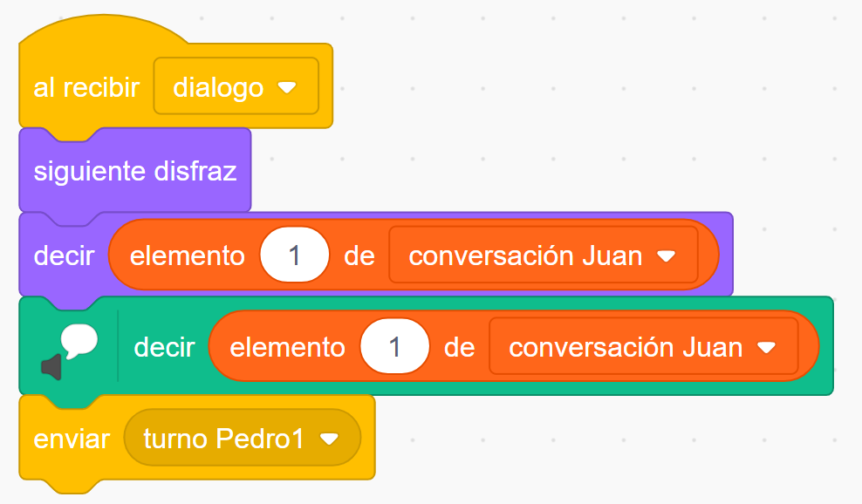Image resolution: width=862 pixels, height=504 pixels.
Task: Click the word 'de' in the purple block
Action: (359, 255)
